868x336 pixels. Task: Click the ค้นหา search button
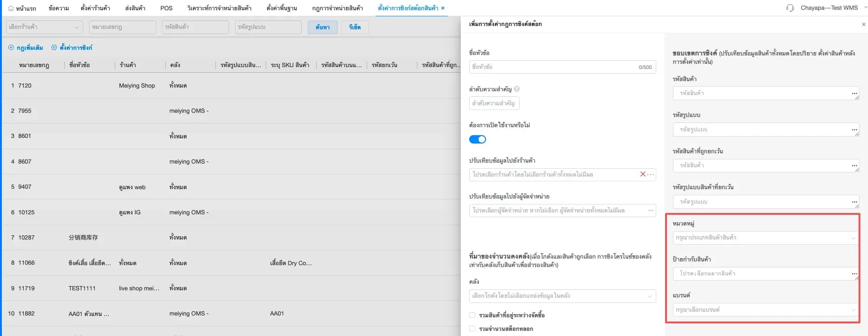click(323, 27)
